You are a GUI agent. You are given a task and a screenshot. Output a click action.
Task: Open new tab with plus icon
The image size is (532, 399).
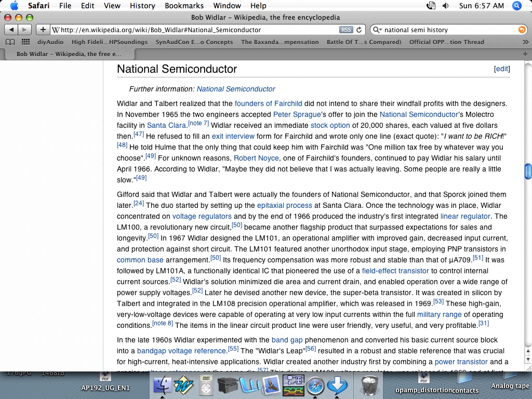click(x=525, y=54)
